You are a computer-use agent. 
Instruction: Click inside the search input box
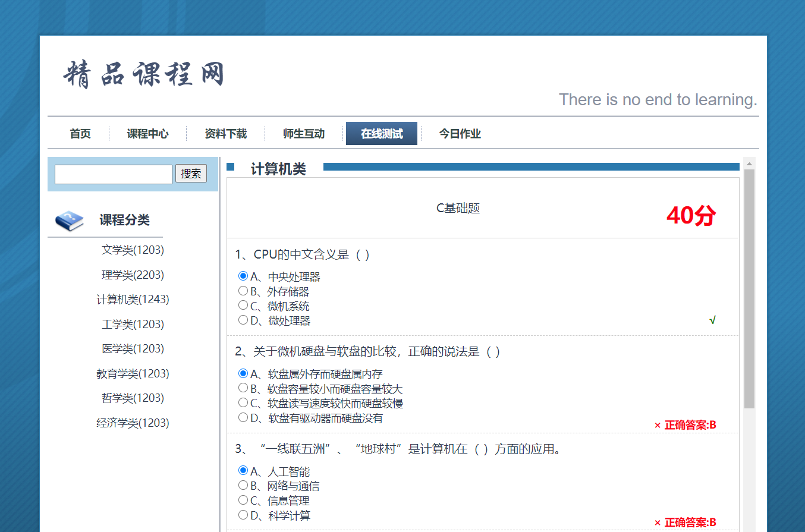113,174
